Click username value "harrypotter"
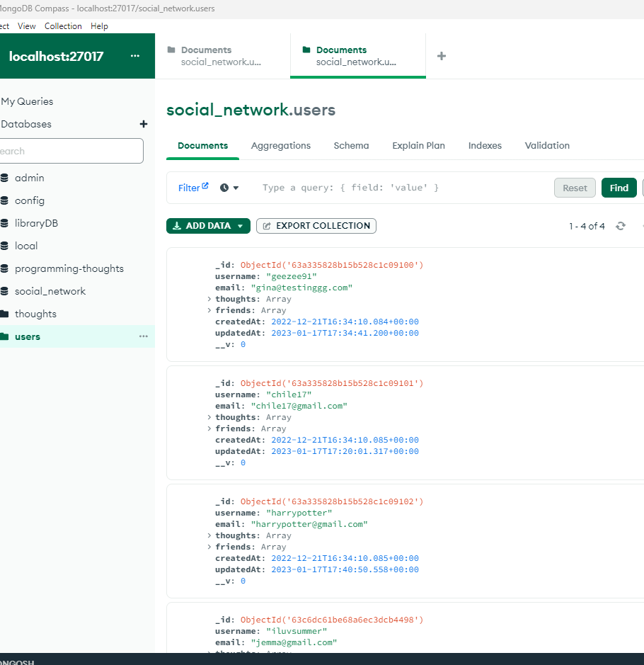644x665 pixels. [x=299, y=513]
